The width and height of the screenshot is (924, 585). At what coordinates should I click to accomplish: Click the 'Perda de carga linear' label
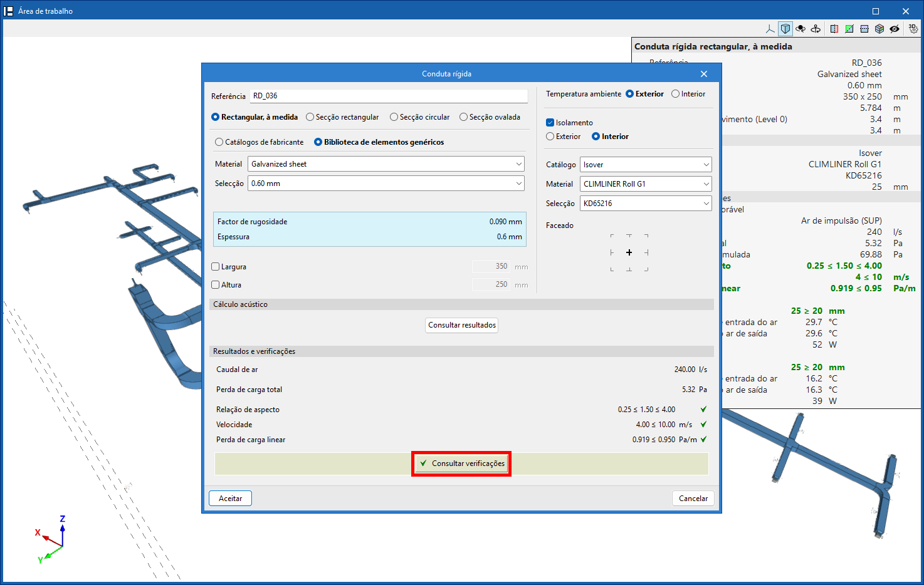pyautogui.click(x=251, y=440)
